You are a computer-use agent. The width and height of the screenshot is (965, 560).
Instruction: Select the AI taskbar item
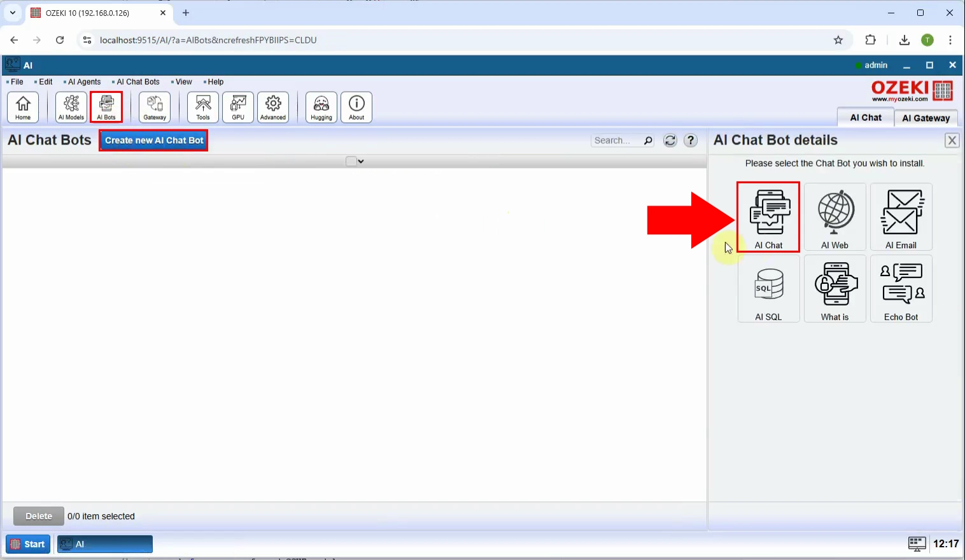coord(105,544)
